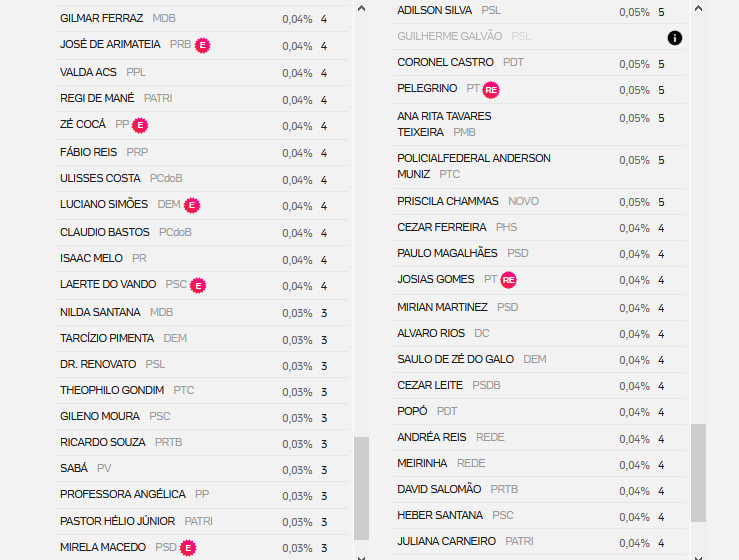Viewport: 739px width, 560px height.
Task: Click the E badge next to Mirela Macedo
Action: coord(188,548)
